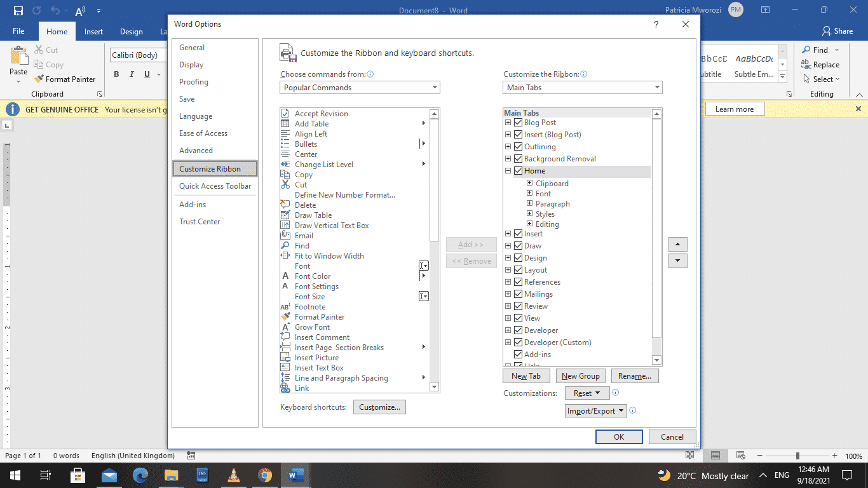Viewport: 868px width, 488px height.
Task: Click the Rename button
Action: [635, 376]
